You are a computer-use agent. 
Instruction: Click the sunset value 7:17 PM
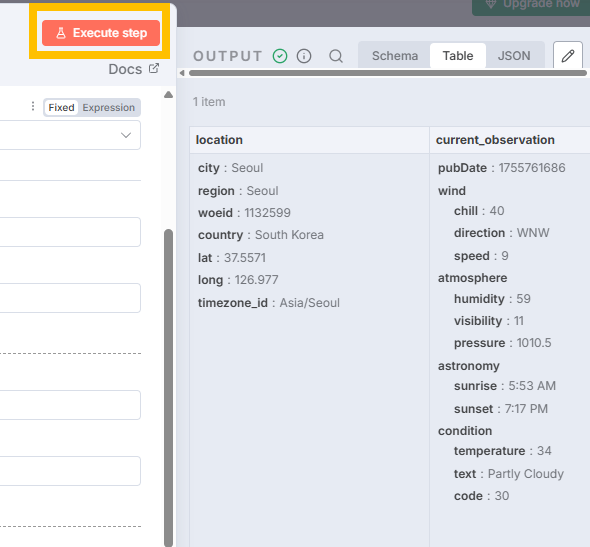526,409
